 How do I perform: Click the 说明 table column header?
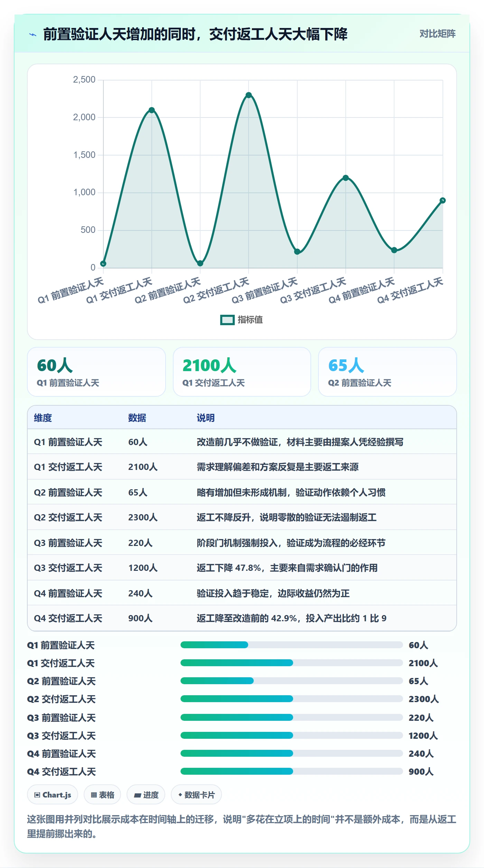tap(206, 418)
